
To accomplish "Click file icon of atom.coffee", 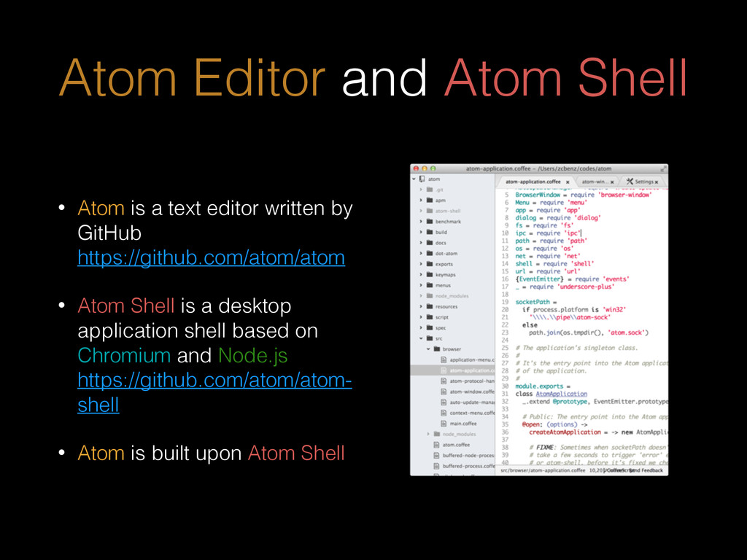I will coord(436,445).
